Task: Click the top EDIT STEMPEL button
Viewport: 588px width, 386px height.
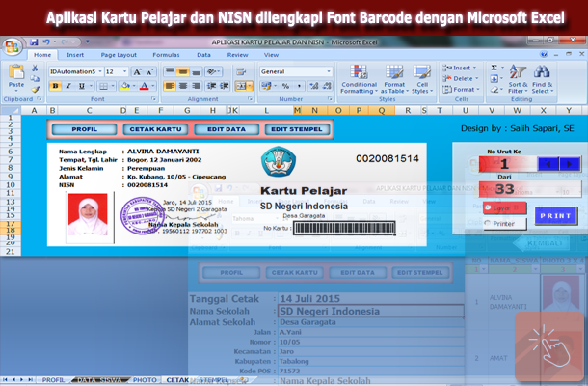Action: pyautogui.click(x=297, y=129)
